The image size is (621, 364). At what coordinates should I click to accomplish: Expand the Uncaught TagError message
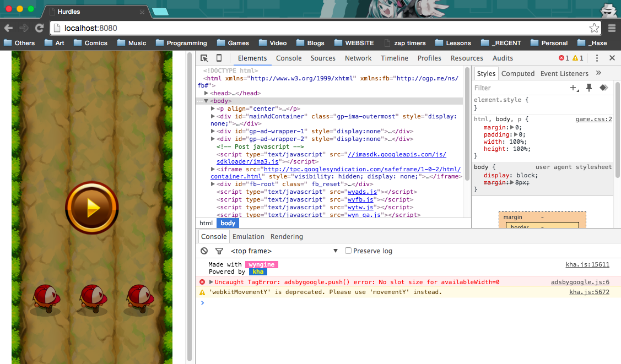coord(211,282)
